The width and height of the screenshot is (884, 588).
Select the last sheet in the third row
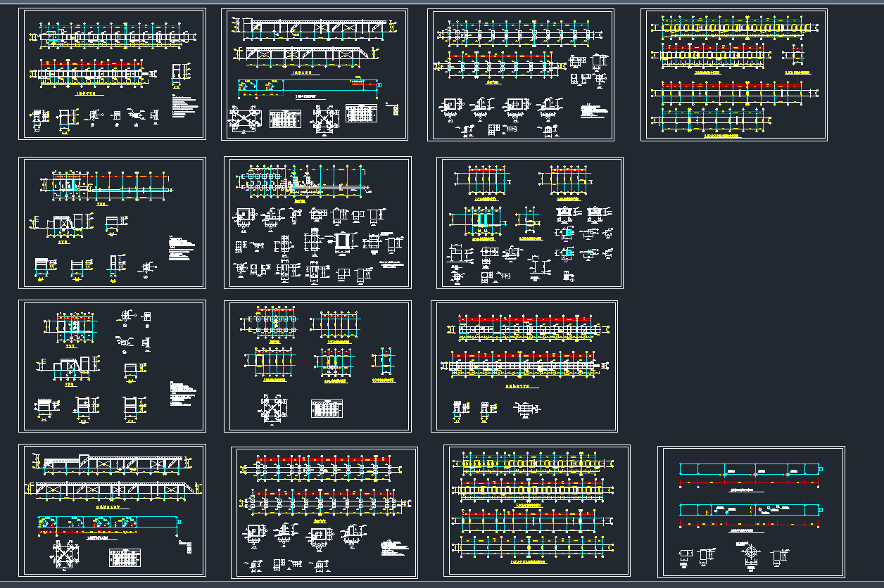tap(524, 366)
